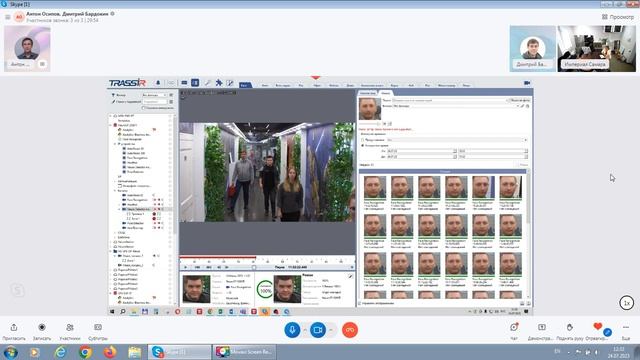Click the end time input field
The height and width of the screenshot is (360, 640).
pos(493,157)
